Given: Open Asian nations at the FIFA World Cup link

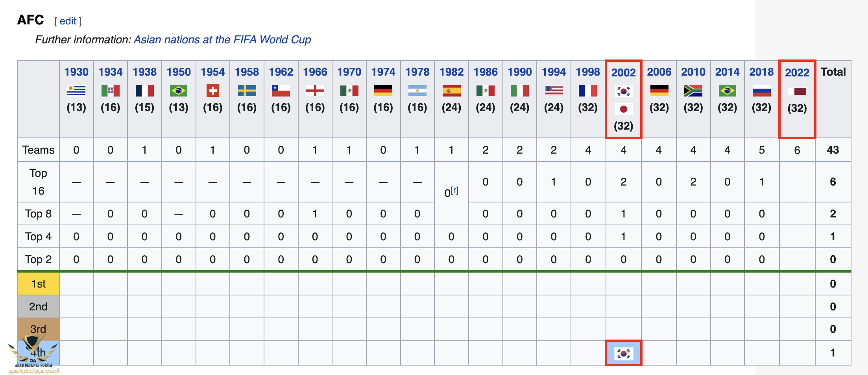Looking at the screenshot, I should 222,40.
